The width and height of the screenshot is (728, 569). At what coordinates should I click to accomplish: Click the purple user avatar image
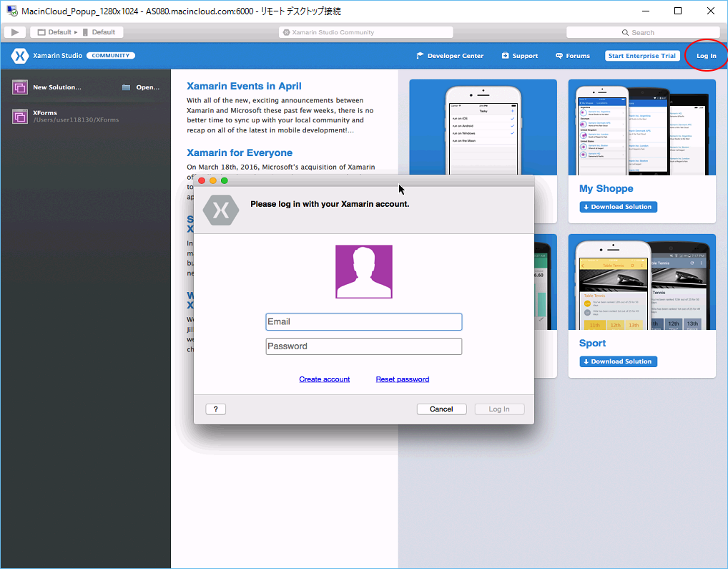[364, 272]
